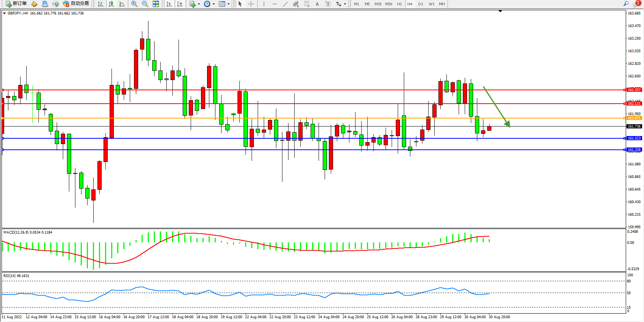The height and width of the screenshot is (322, 644).
Task: Select the trendline drawing tool
Action: [x=285, y=4]
